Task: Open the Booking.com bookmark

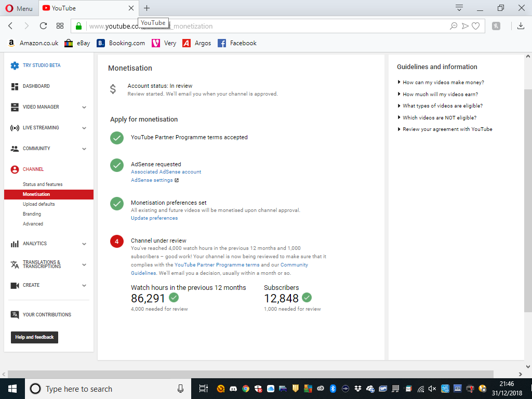Action: click(121, 43)
